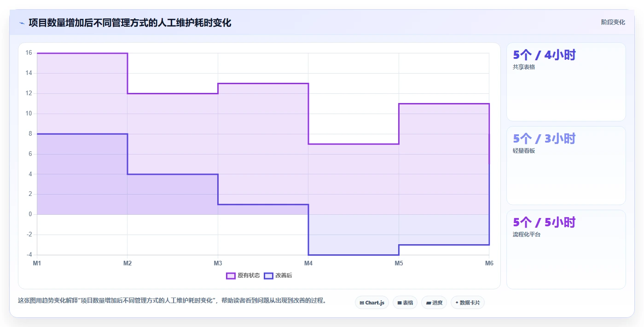Click the y-axis value 0
Screen dimensions: 644x327
click(30, 214)
